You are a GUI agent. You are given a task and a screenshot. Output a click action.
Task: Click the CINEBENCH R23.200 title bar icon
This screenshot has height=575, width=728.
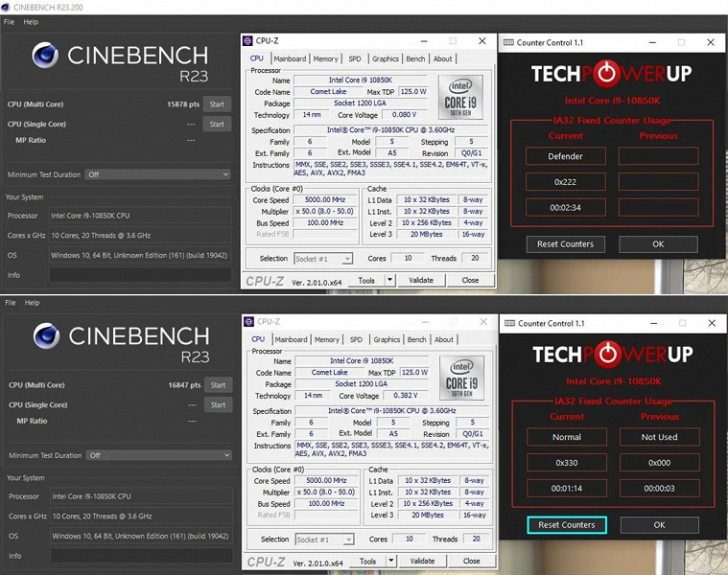(x=6, y=7)
